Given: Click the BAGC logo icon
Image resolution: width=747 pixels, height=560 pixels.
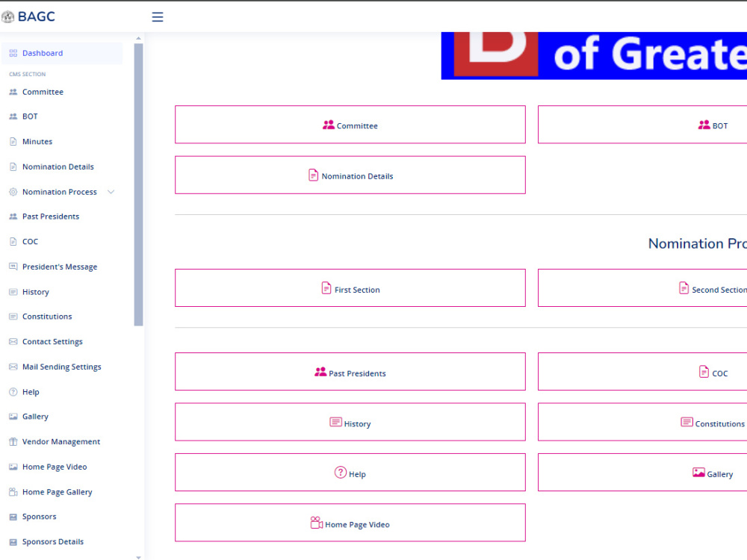Looking at the screenshot, I should [7, 16].
